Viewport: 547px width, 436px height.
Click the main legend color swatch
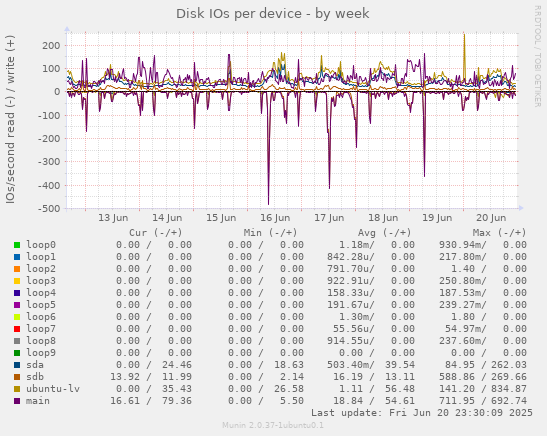pyautogui.click(x=17, y=401)
